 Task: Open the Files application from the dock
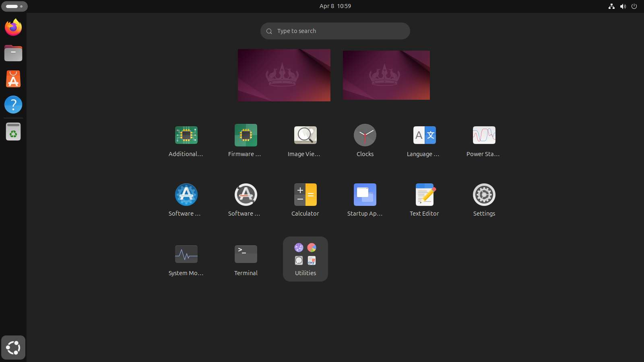(13, 53)
